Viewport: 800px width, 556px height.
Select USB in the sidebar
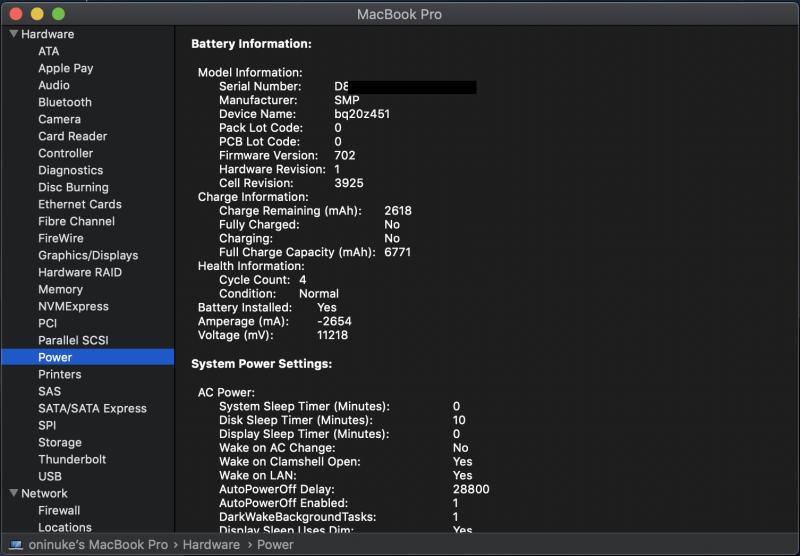pos(50,476)
